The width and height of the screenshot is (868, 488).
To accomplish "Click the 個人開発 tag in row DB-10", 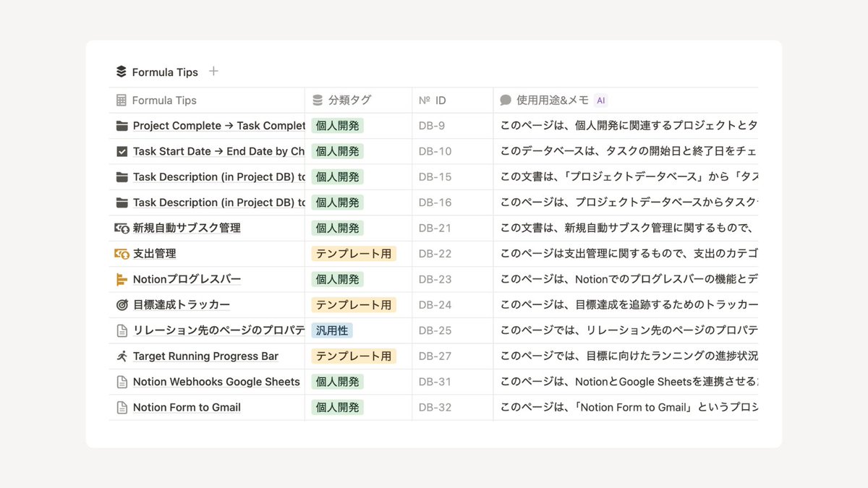I will coord(338,152).
